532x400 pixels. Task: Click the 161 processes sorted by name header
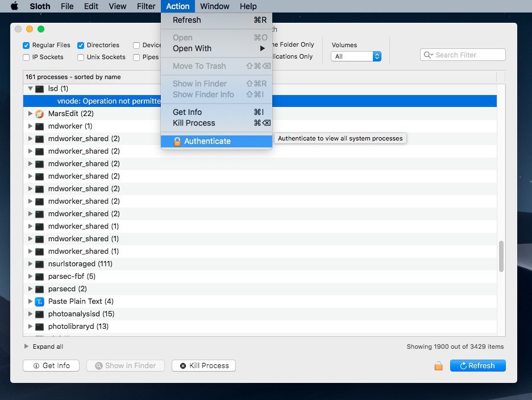click(x=73, y=77)
